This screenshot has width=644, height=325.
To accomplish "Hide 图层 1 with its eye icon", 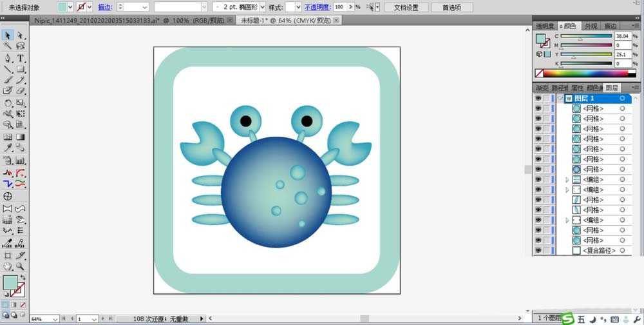I will [x=538, y=98].
